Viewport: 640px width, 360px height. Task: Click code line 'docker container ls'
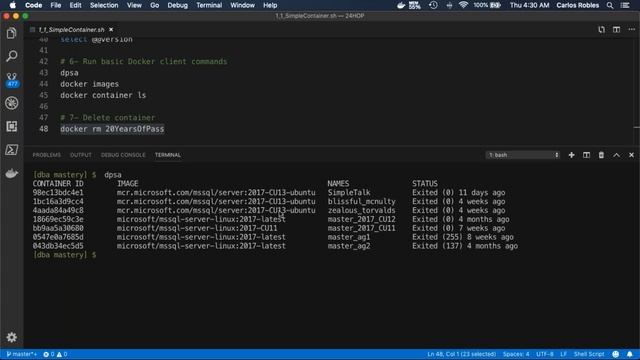[x=103, y=95]
